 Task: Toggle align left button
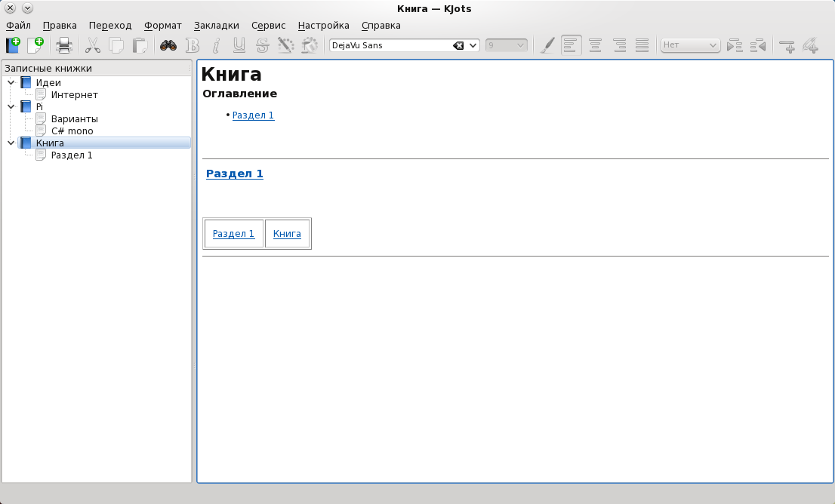[572, 45]
